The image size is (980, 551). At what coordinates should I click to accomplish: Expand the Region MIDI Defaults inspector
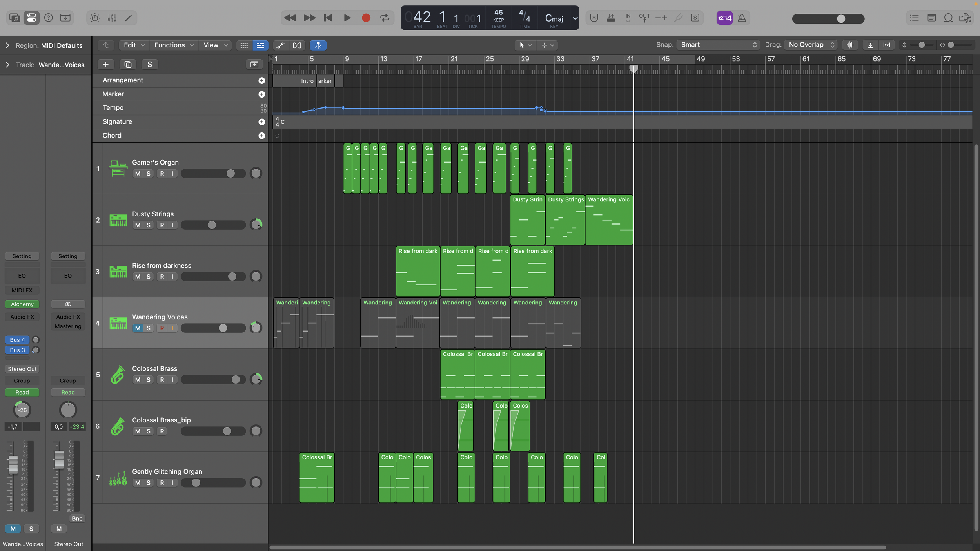click(7, 45)
